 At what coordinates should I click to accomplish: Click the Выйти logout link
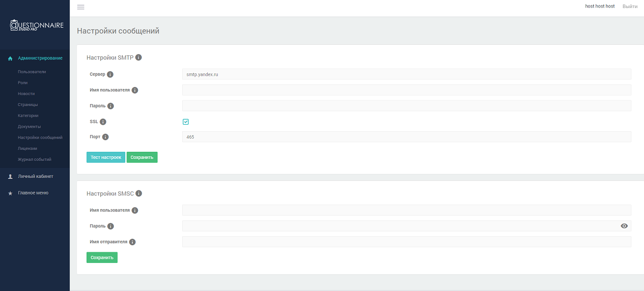pyautogui.click(x=630, y=7)
